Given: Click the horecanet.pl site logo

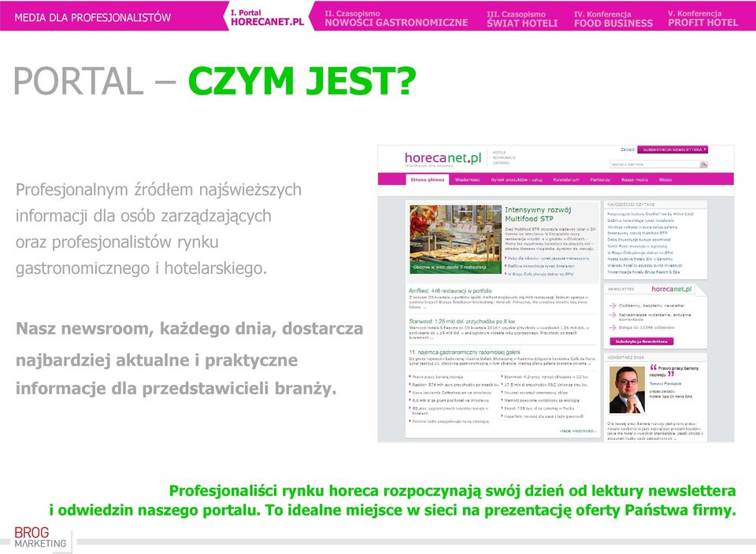Looking at the screenshot, I should click(x=443, y=158).
